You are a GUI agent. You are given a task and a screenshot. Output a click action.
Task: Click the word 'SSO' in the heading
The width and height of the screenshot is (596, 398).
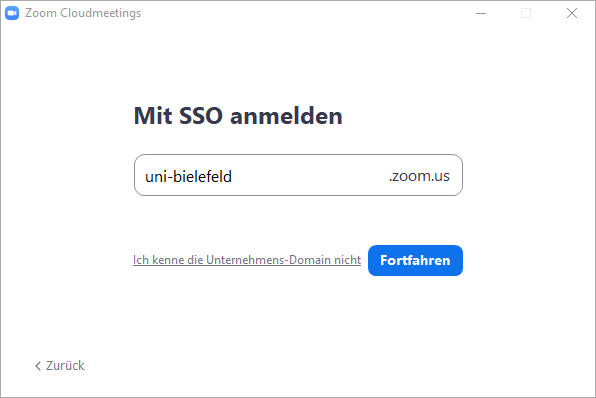click(201, 116)
